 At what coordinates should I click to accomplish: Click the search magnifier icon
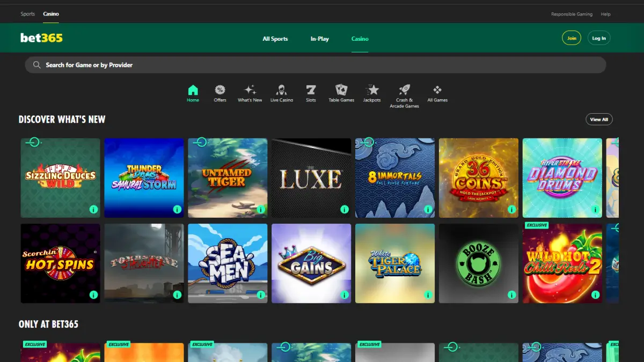(x=37, y=65)
